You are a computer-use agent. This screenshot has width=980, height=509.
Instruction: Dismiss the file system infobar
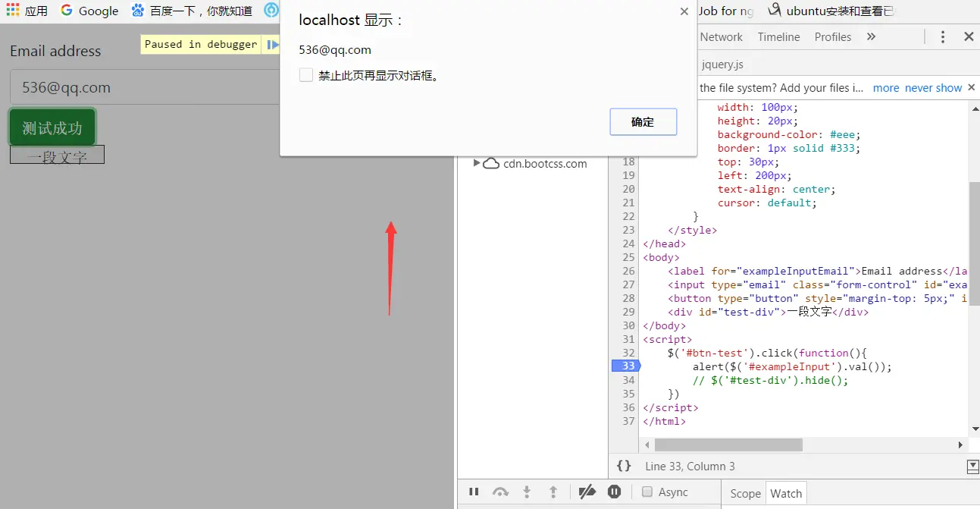972,87
